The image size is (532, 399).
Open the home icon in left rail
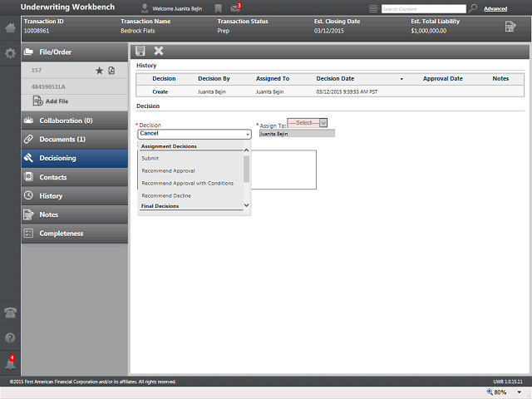pyautogui.click(x=10, y=27)
